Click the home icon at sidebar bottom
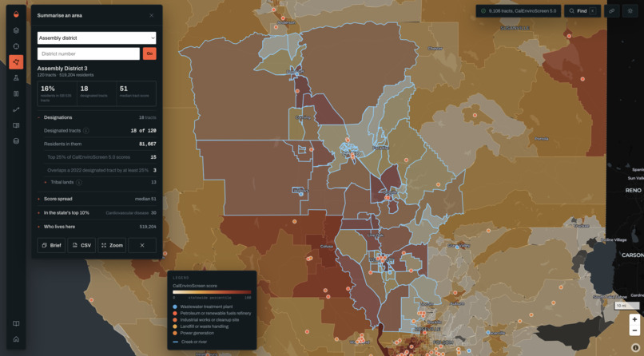The height and width of the screenshot is (356, 644). [x=16, y=339]
